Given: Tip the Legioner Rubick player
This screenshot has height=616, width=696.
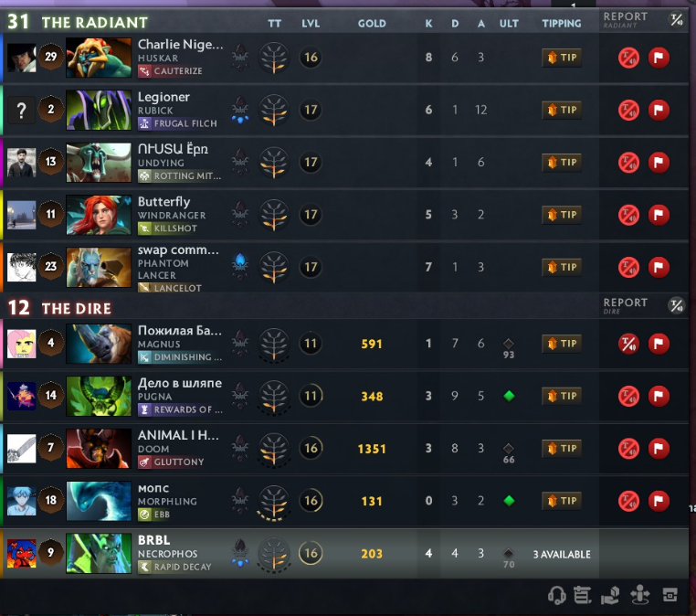Looking at the screenshot, I should coord(562,110).
